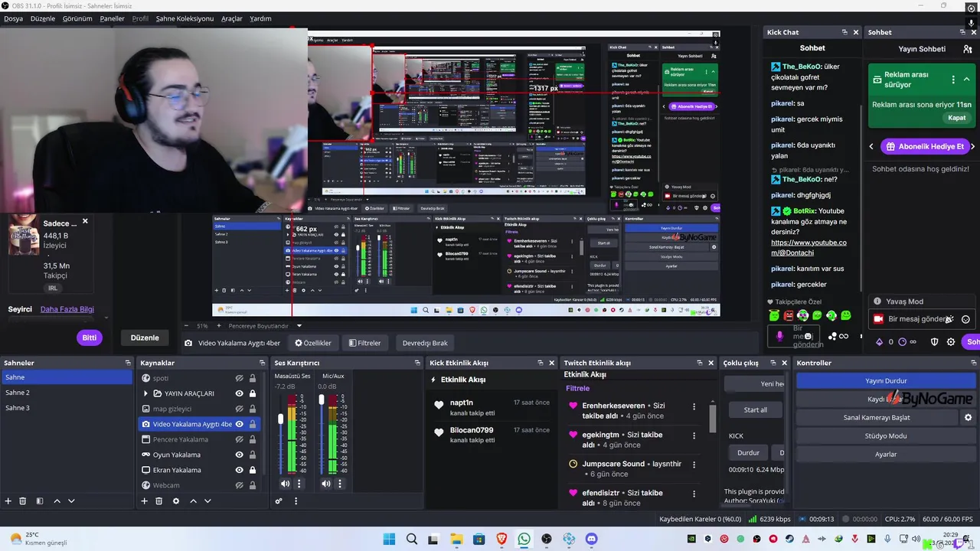The height and width of the screenshot is (551, 980).
Task: Click Abonelik Hediye Et button
Action: [x=925, y=146]
